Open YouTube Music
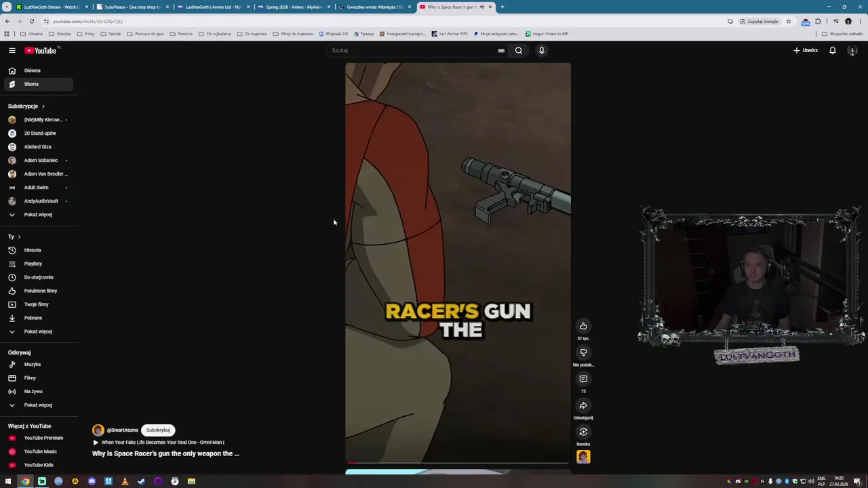Image resolution: width=868 pixels, height=488 pixels. (37, 451)
